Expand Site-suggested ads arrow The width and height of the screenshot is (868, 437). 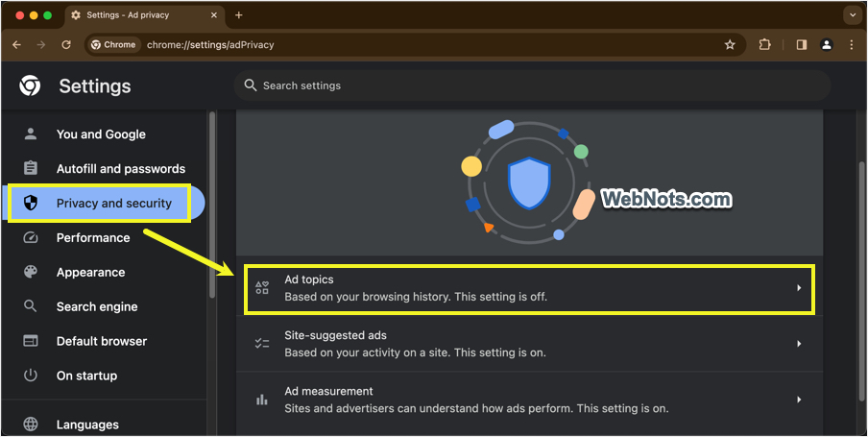[x=798, y=344]
